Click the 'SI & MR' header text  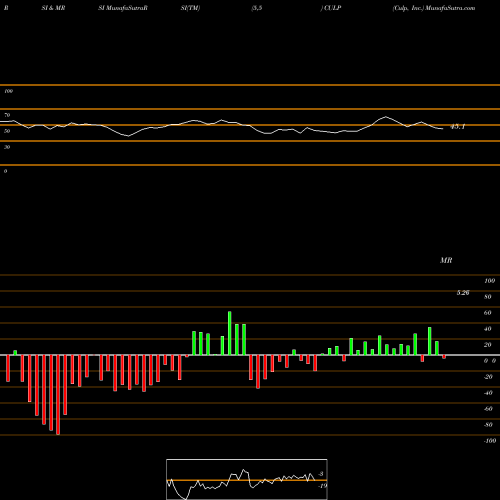[x=53, y=8]
